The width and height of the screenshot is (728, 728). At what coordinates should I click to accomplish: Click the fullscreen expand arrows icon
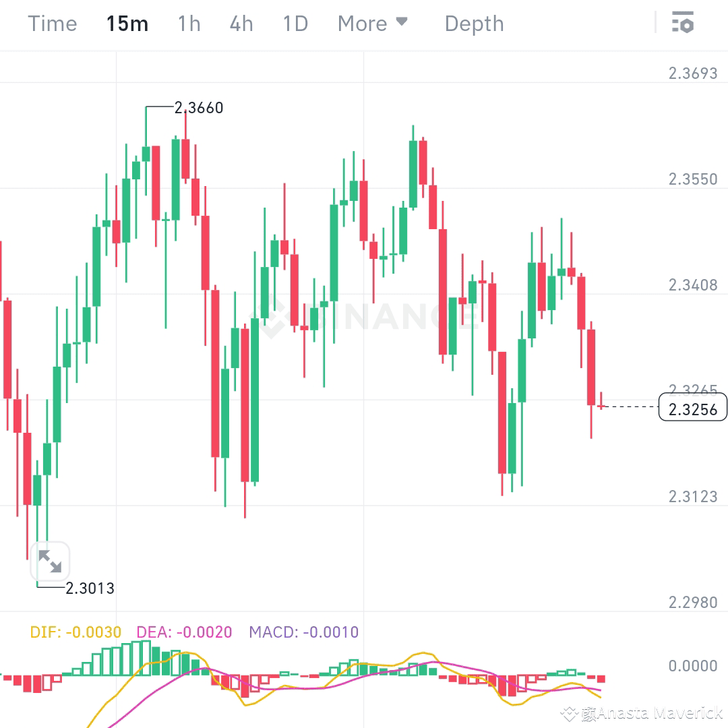coord(51,560)
